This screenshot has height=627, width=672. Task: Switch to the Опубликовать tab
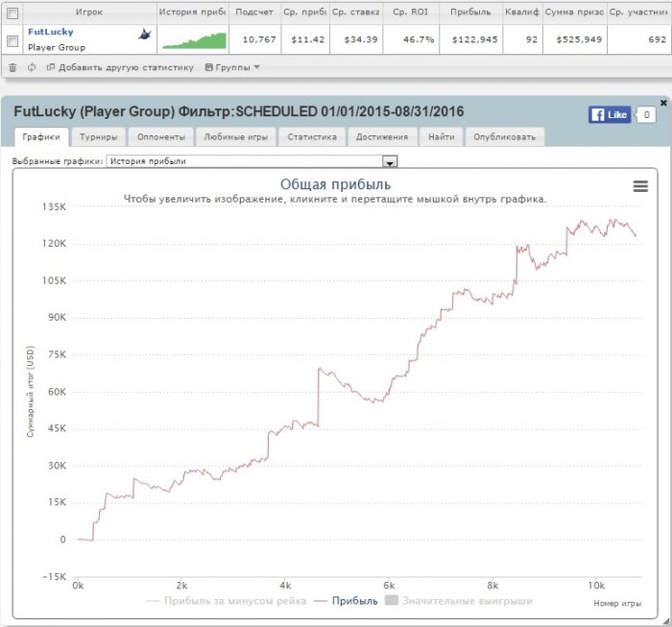(x=504, y=137)
